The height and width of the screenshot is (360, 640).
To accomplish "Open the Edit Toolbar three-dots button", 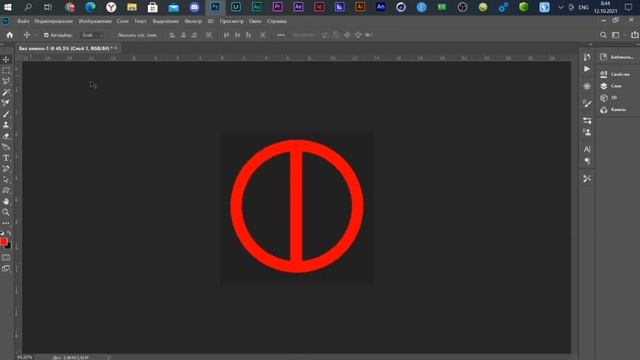I will 6,223.
